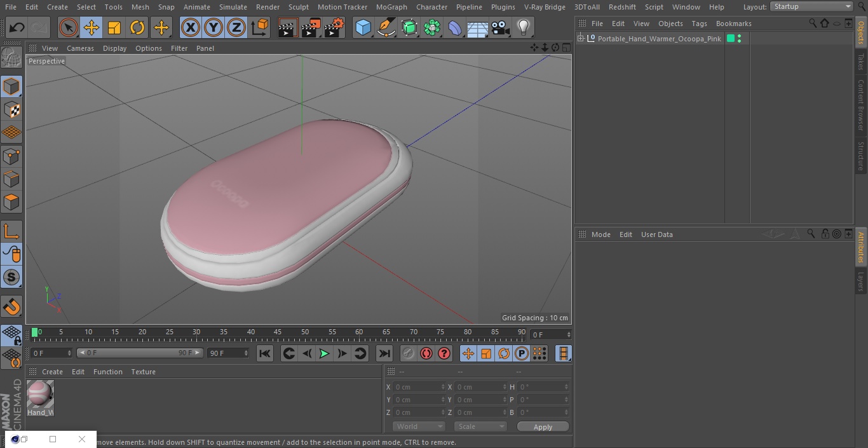868x448 pixels.
Task: Step to next frame
Action: coord(342,353)
